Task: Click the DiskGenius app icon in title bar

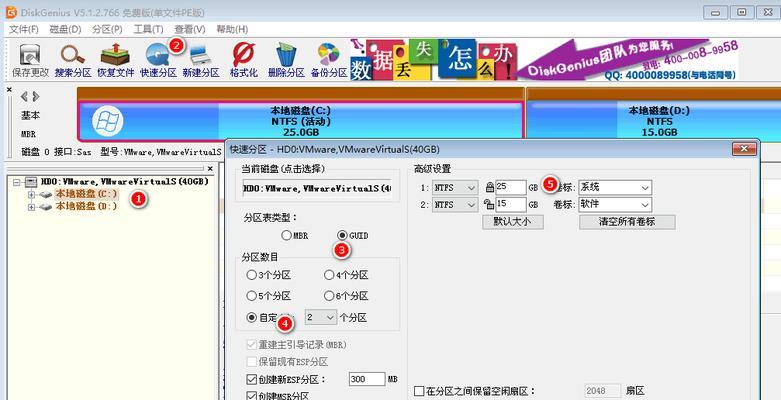Action: [x=10, y=12]
